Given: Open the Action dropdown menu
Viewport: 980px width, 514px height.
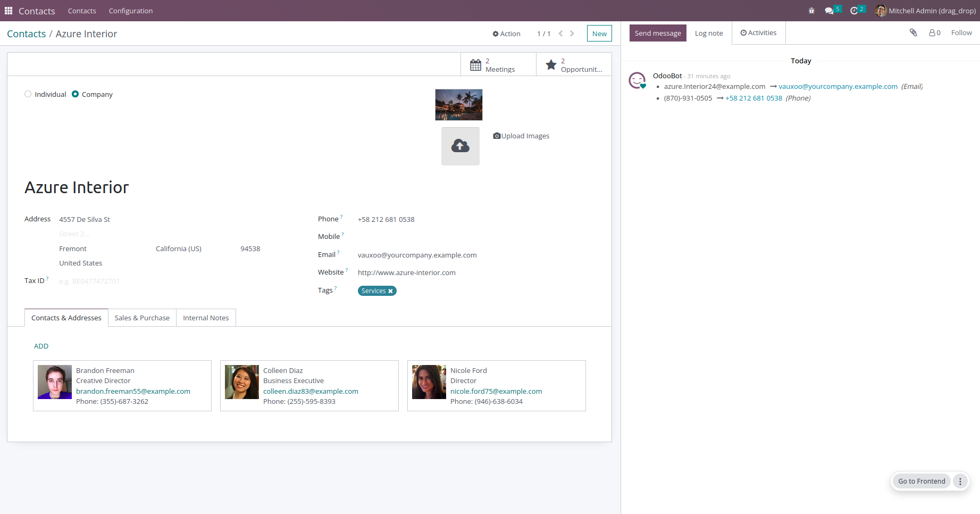Looking at the screenshot, I should [x=506, y=34].
